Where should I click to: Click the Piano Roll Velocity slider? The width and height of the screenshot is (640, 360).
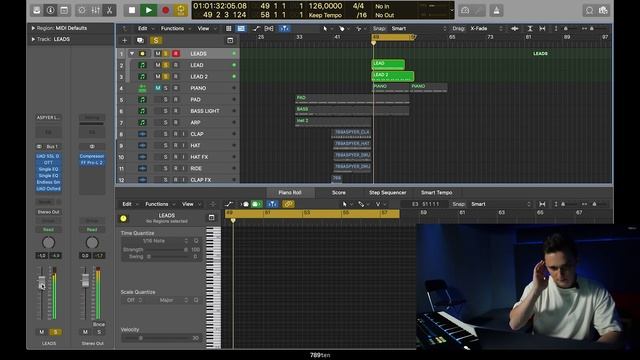(156, 338)
